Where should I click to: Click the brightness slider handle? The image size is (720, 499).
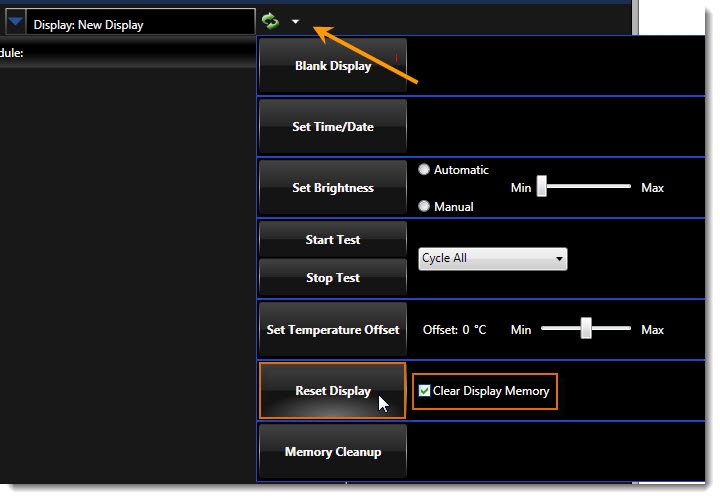tap(541, 187)
